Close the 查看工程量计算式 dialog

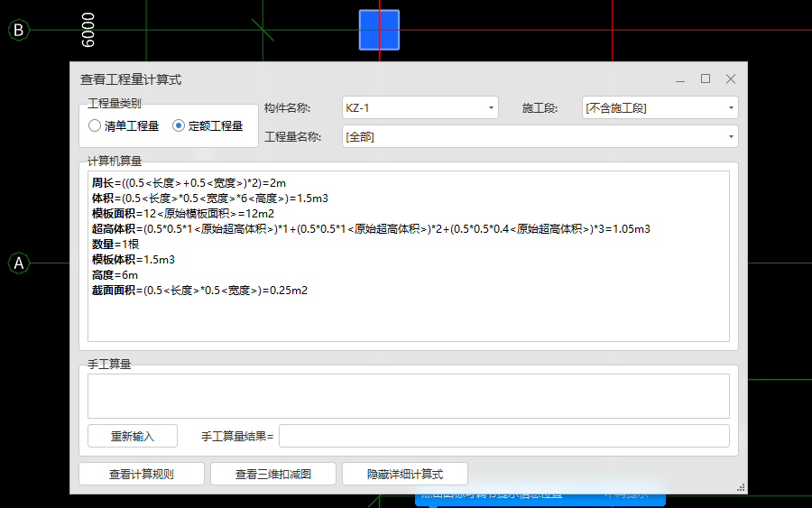[731, 79]
